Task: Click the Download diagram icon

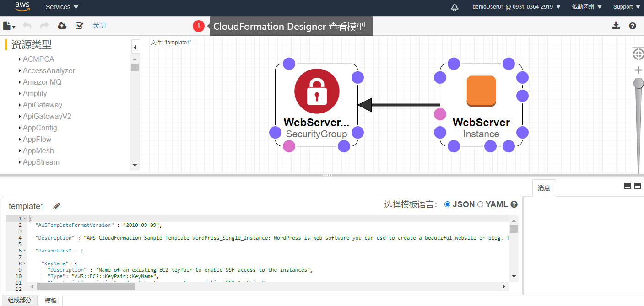Action: [x=616, y=26]
